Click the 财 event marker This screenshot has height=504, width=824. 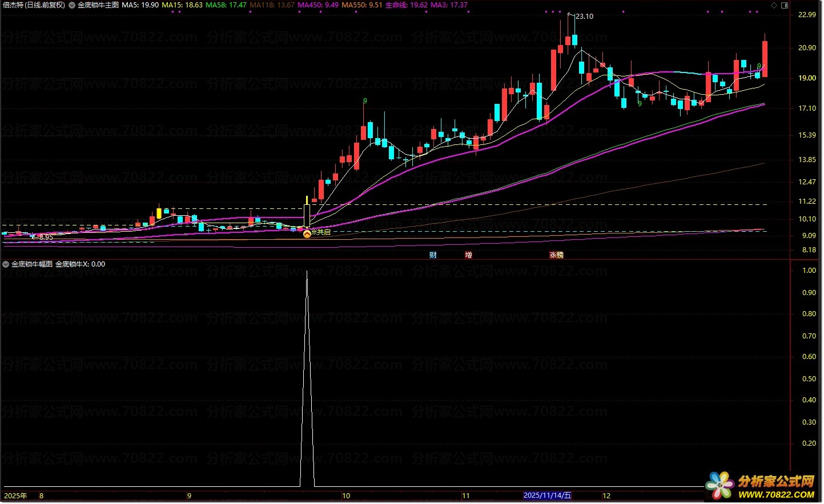pos(433,255)
